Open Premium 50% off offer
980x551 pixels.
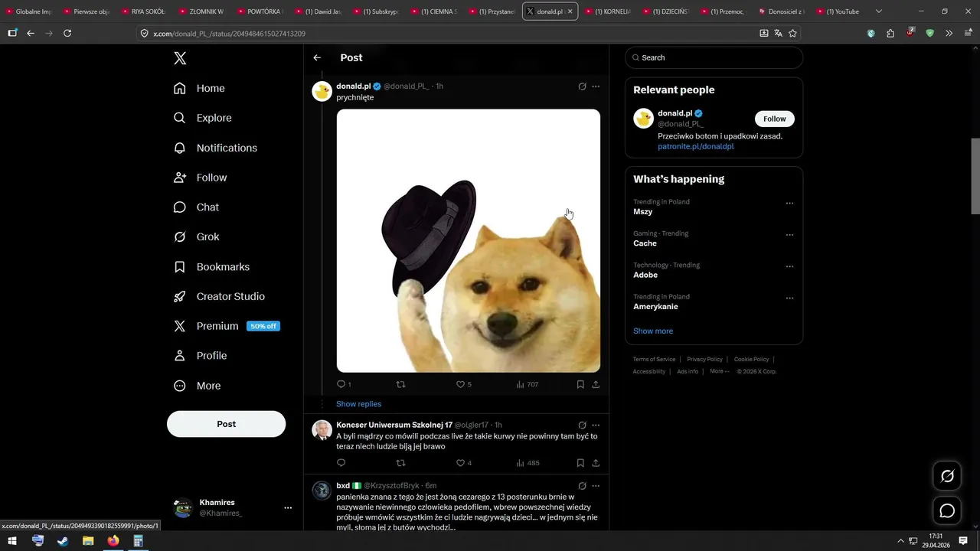(x=227, y=326)
